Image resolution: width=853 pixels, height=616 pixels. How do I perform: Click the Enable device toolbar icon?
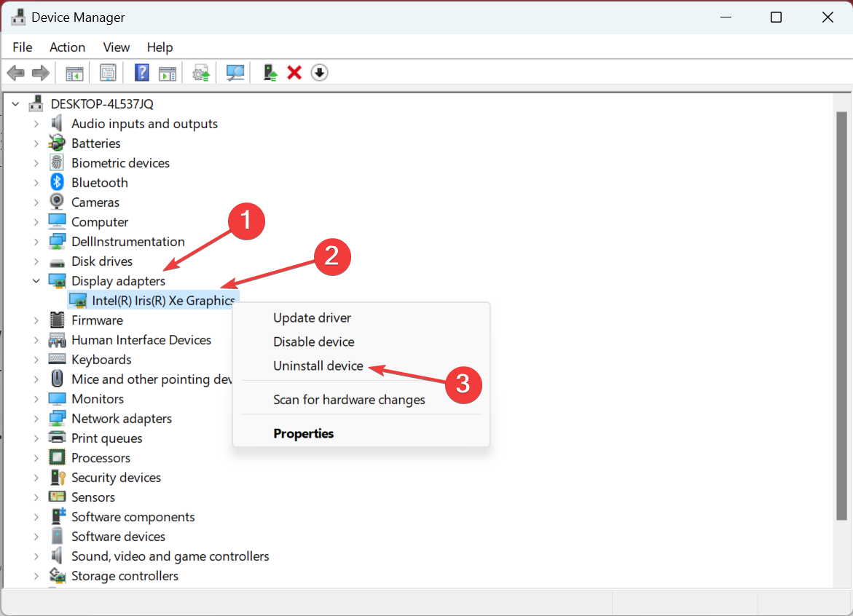tap(270, 72)
